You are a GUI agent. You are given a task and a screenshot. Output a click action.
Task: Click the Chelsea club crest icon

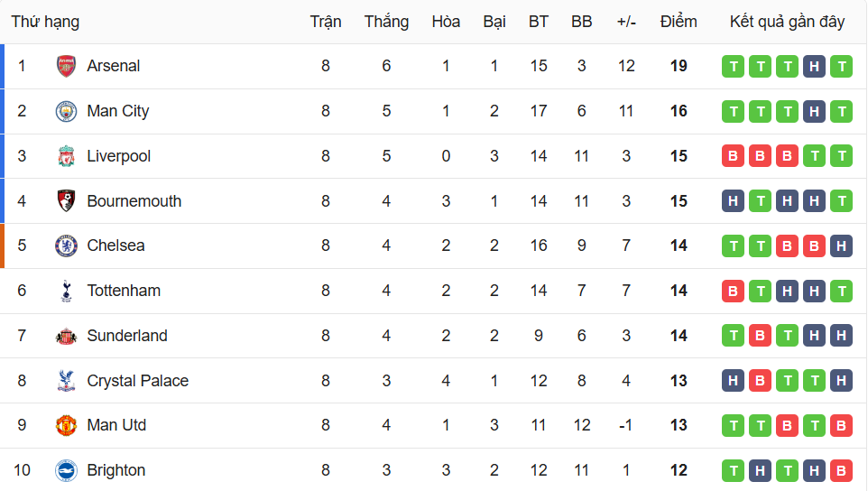pyautogui.click(x=66, y=245)
